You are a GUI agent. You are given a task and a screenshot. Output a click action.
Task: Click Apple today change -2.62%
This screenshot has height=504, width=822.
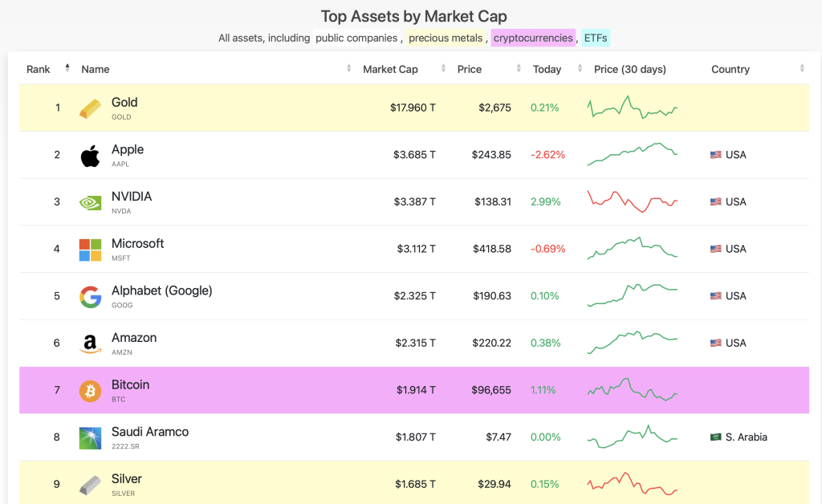(547, 155)
